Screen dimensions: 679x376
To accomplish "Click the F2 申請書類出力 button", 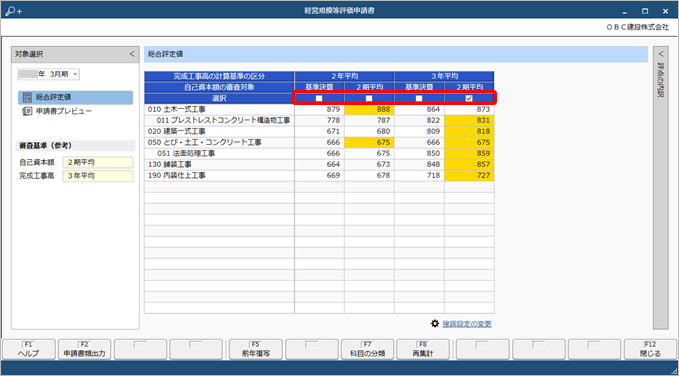I will [x=84, y=349].
